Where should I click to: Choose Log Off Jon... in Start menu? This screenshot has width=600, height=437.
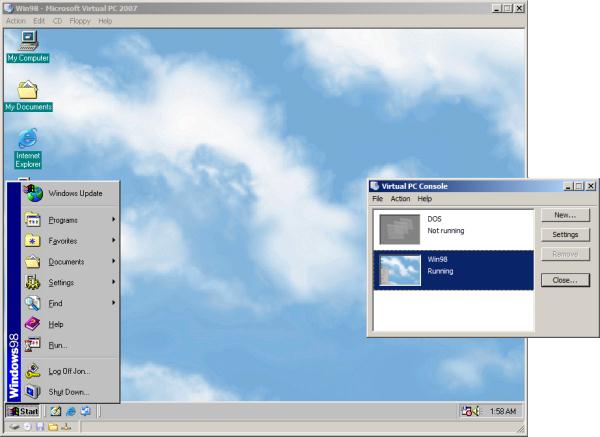tap(71, 371)
